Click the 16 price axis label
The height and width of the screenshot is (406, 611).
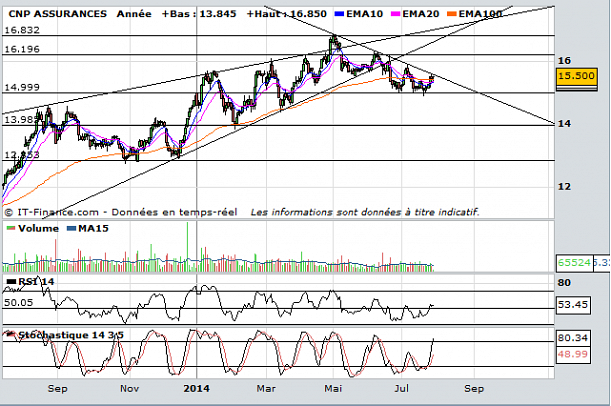[564, 60]
